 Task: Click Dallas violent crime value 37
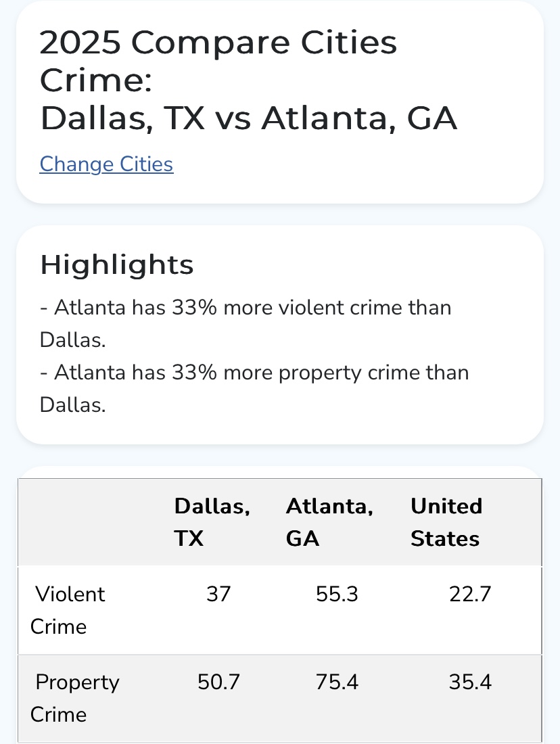pos(218,594)
